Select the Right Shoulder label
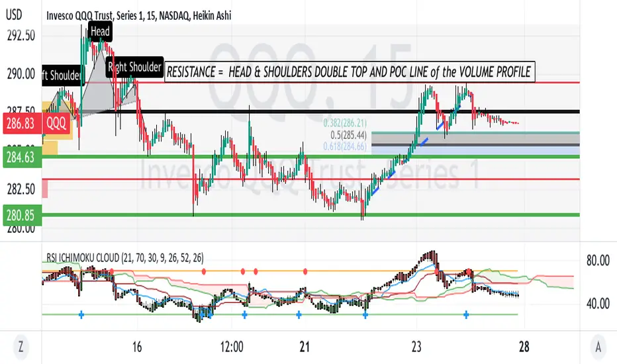617x364 pixels. 134,68
